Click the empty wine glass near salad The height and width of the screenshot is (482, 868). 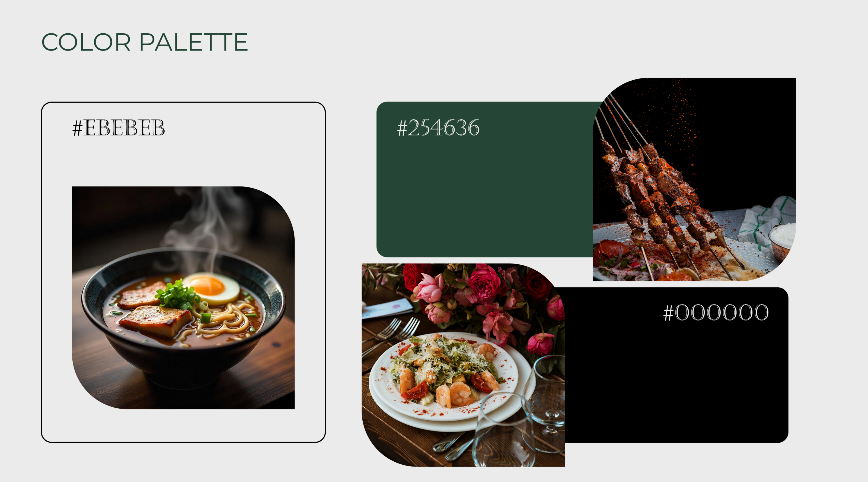pos(504,430)
